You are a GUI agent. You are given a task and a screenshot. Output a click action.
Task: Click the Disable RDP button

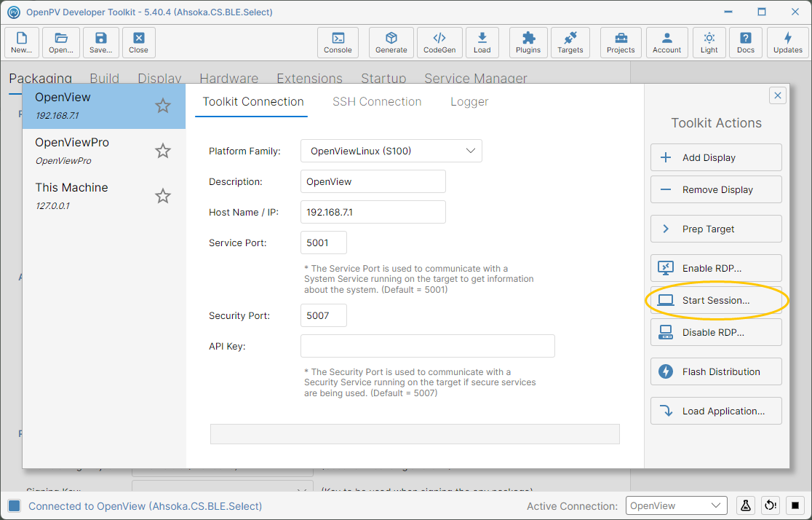pos(716,332)
